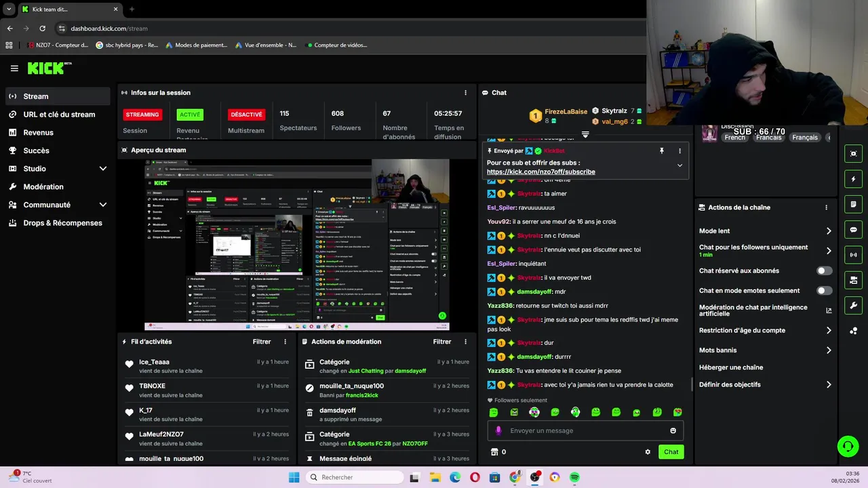This screenshot has width=868, height=488.
Task: Click the purple microphone icon in chat
Action: 498,431
